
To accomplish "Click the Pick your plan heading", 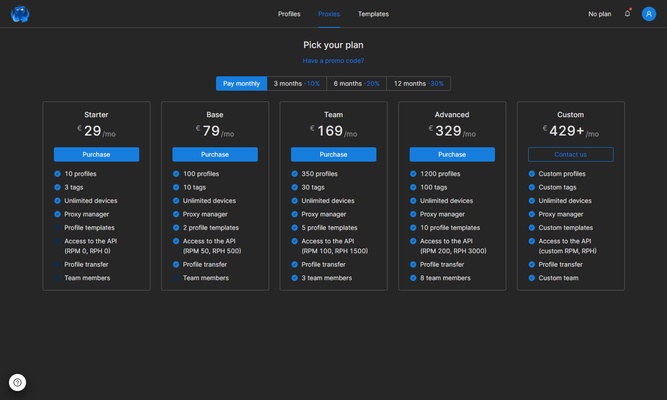I will click(333, 45).
